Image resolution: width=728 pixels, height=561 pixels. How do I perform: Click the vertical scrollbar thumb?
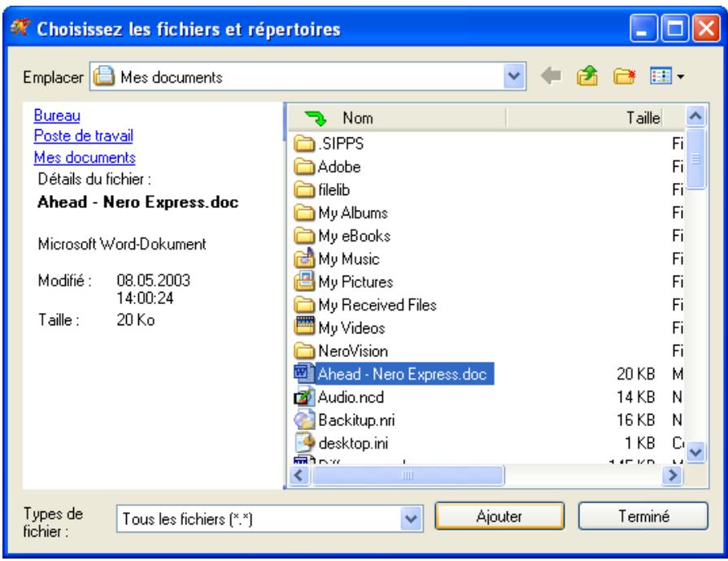pyautogui.click(x=695, y=159)
